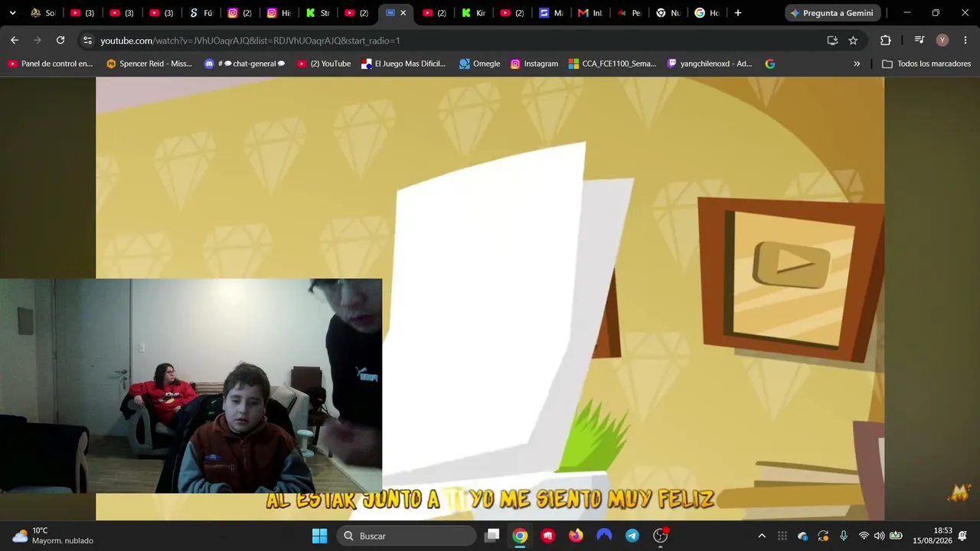Open the notifications bell icon
This screenshot has height=551, width=980.
[x=963, y=536]
